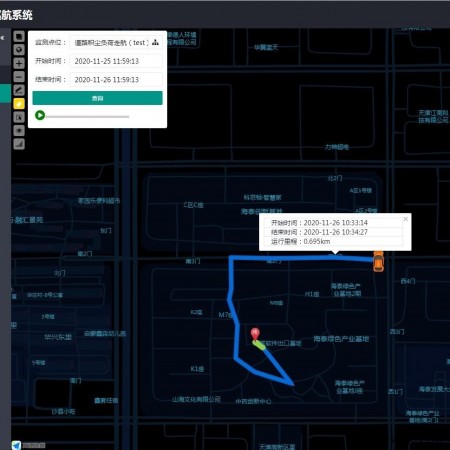
Task: Click the green marker below the red pin
Action: pyautogui.click(x=259, y=345)
